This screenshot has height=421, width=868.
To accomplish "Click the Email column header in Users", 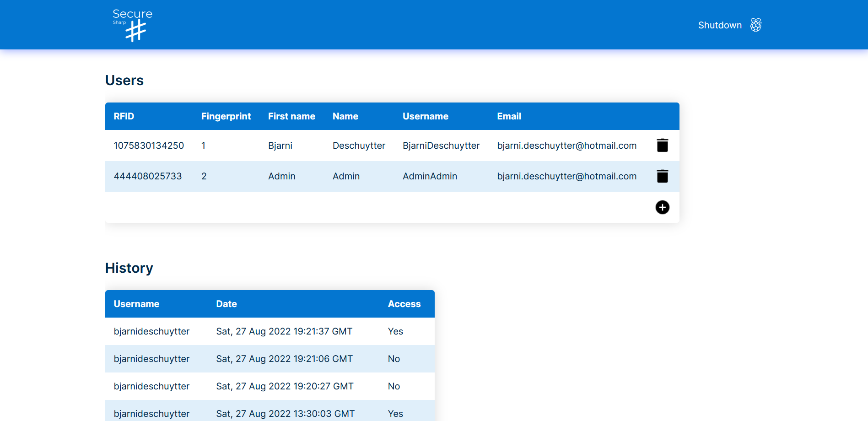I will (509, 116).
